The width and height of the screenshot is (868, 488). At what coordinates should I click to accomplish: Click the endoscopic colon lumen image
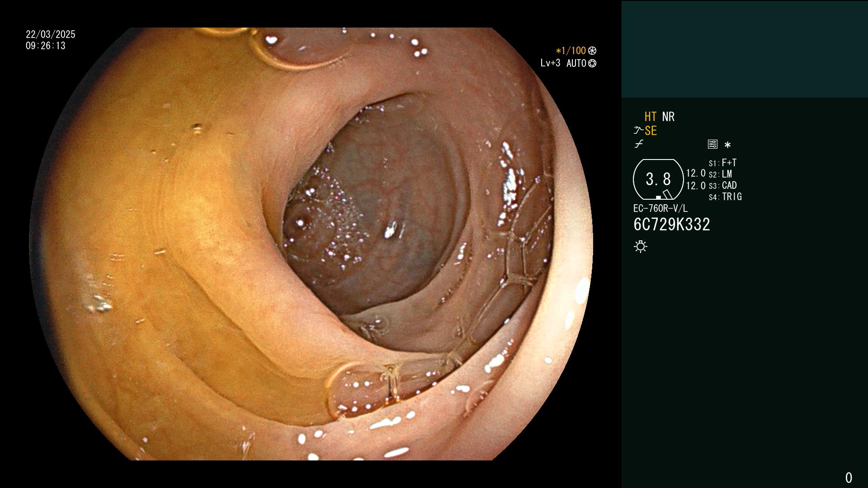[x=311, y=244]
